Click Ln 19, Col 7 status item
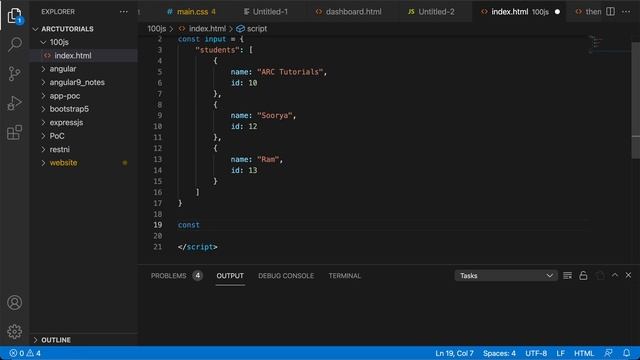This screenshot has width=640, height=360. [454, 353]
